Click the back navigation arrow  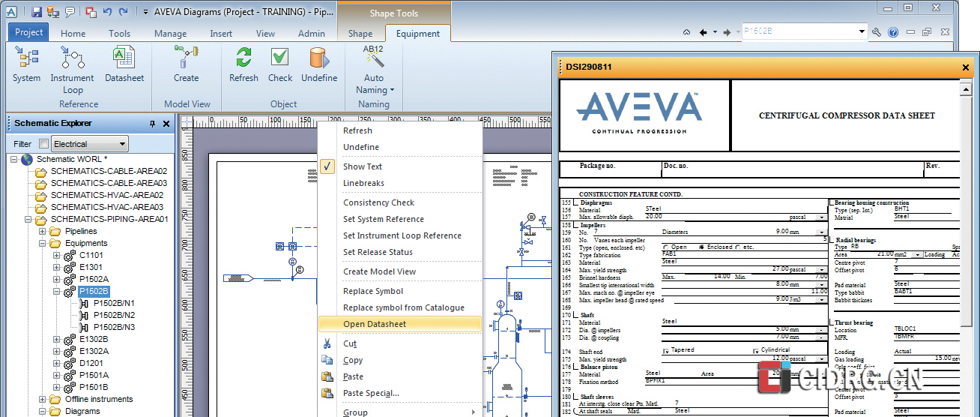coord(703,32)
